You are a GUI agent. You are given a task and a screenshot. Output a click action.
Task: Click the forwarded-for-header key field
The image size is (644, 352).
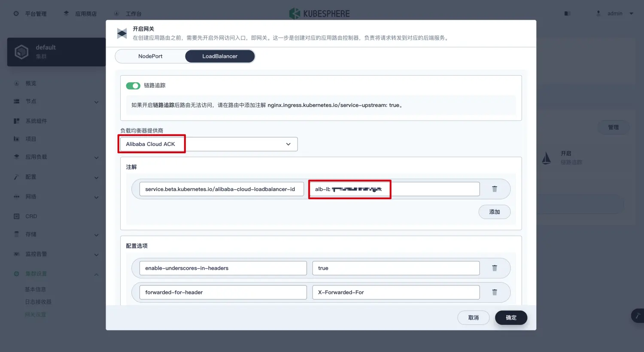223,292
